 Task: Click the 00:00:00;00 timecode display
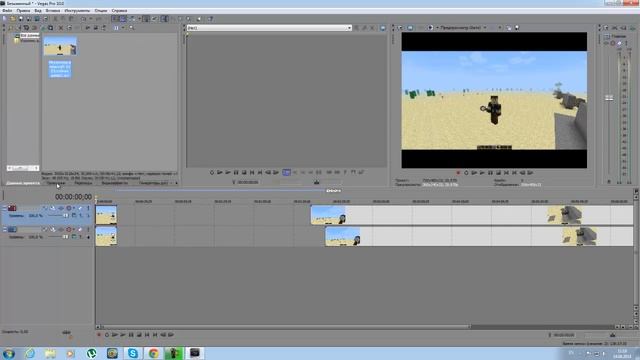tap(73, 197)
